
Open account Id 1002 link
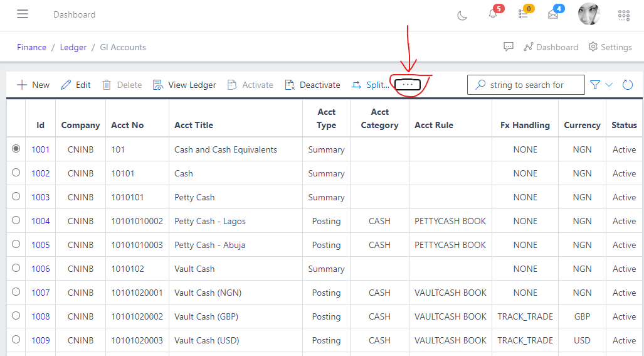coord(40,173)
